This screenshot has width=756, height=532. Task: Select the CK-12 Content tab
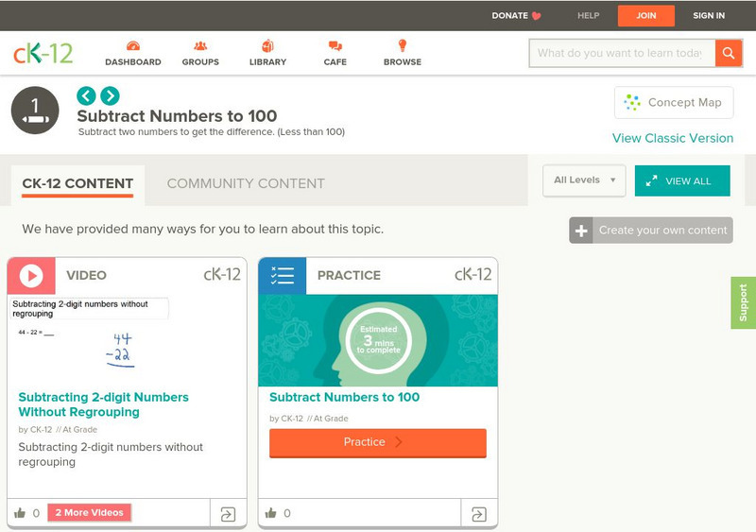tap(77, 183)
